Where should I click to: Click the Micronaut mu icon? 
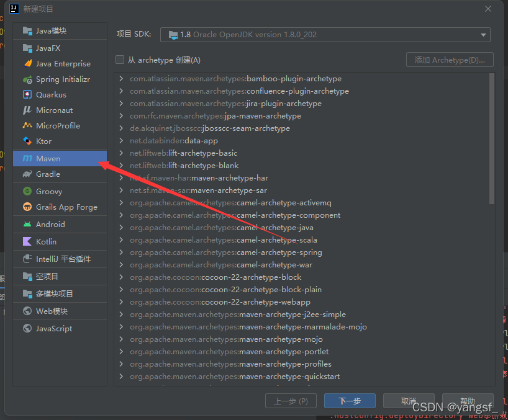tap(27, 110)
